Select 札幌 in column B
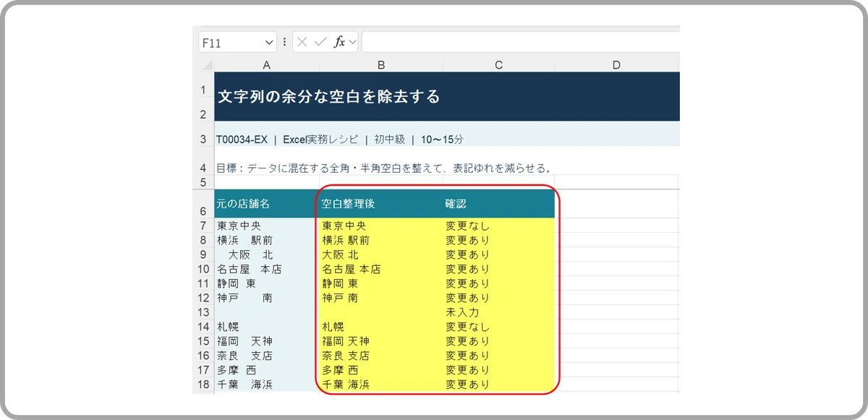Screen dimensions: 868x420 [x=381, y=327]
